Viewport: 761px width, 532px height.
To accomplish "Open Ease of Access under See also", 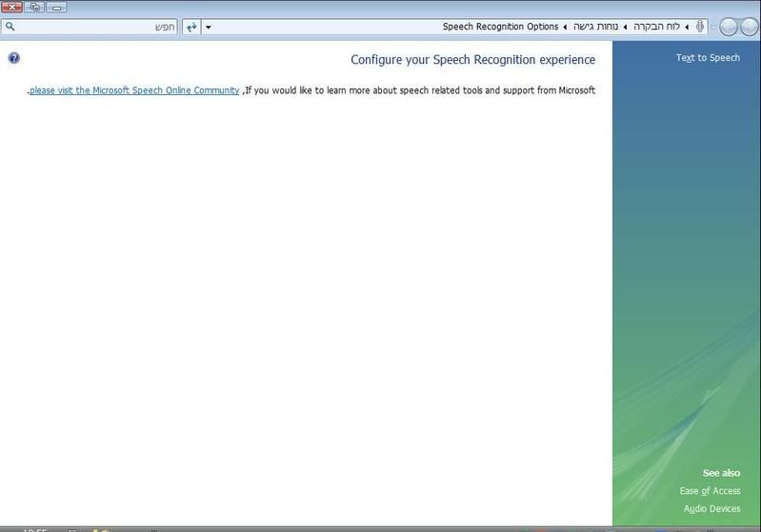I will pyautogui.click(x=710, y=491).
